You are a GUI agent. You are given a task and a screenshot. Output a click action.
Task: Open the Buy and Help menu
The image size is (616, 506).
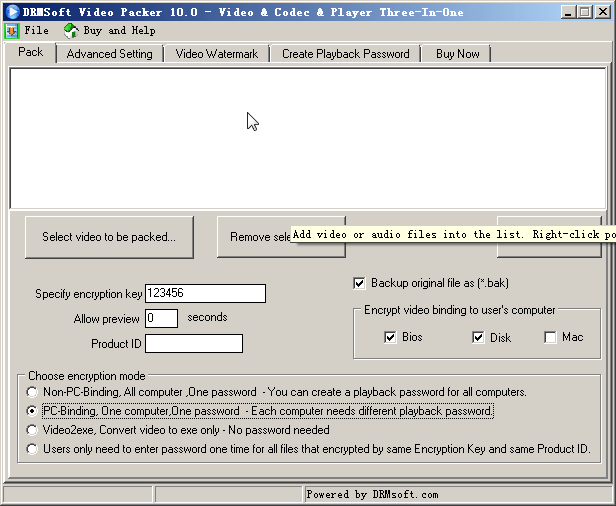point(119,30)
